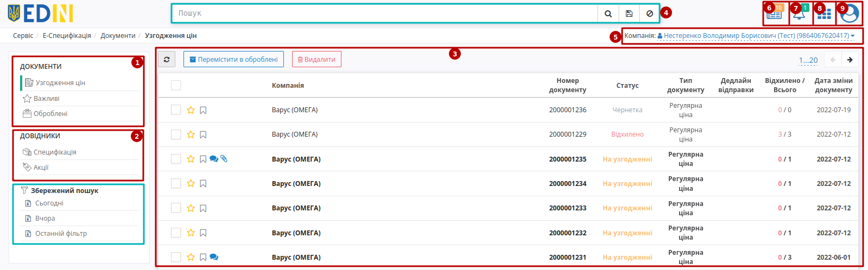868x270 pixels.
Task: Select the checkbox for document 2000001233
Action: (176, 208)
